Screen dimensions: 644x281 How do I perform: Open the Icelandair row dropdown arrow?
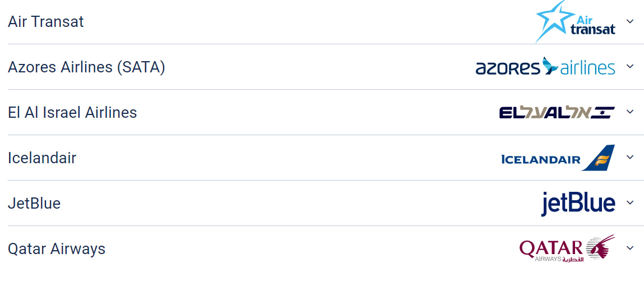tap(630, 158)
